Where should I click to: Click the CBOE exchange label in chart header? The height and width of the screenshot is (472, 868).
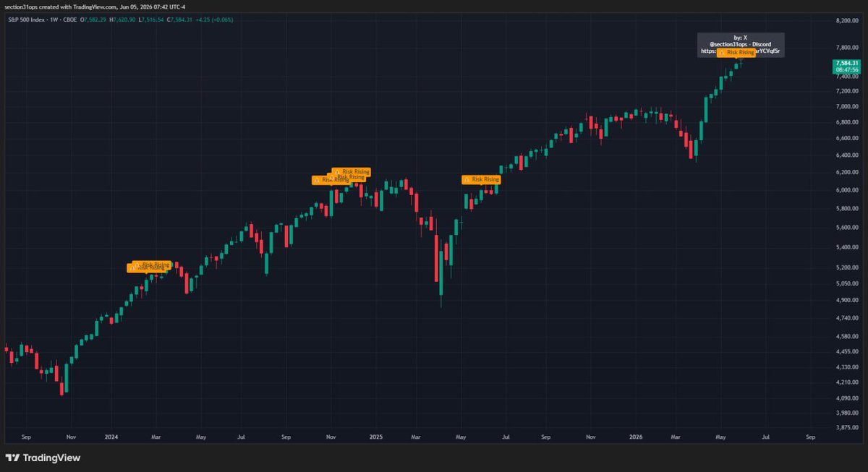[x=69, y=20]
